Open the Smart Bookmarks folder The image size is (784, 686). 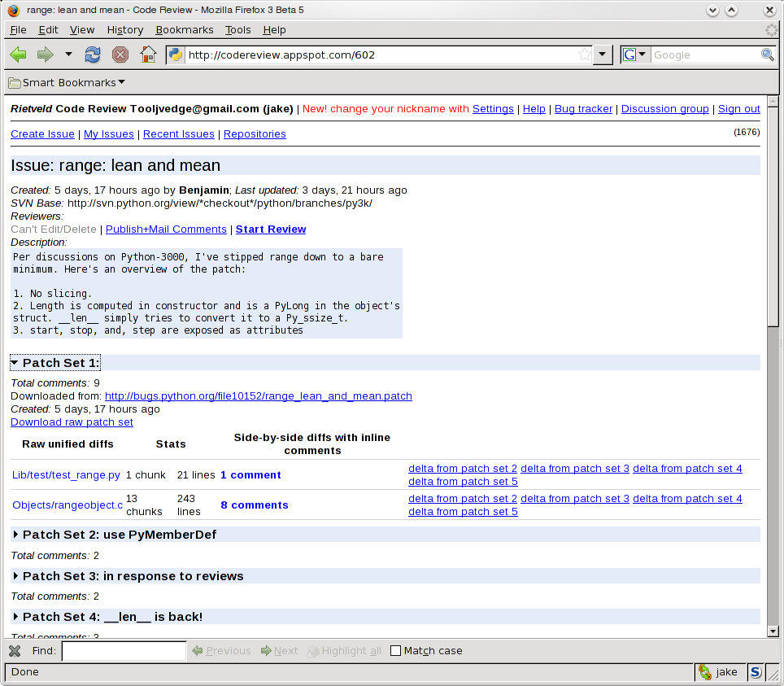point(67,82)
